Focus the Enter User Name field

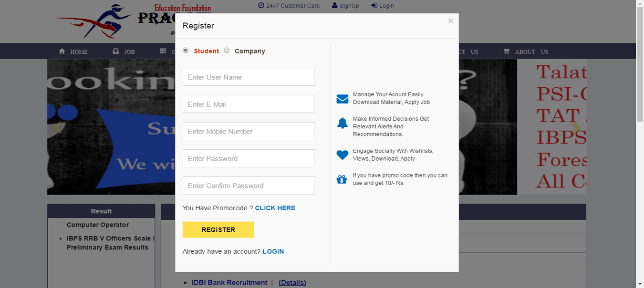[249, 77]
